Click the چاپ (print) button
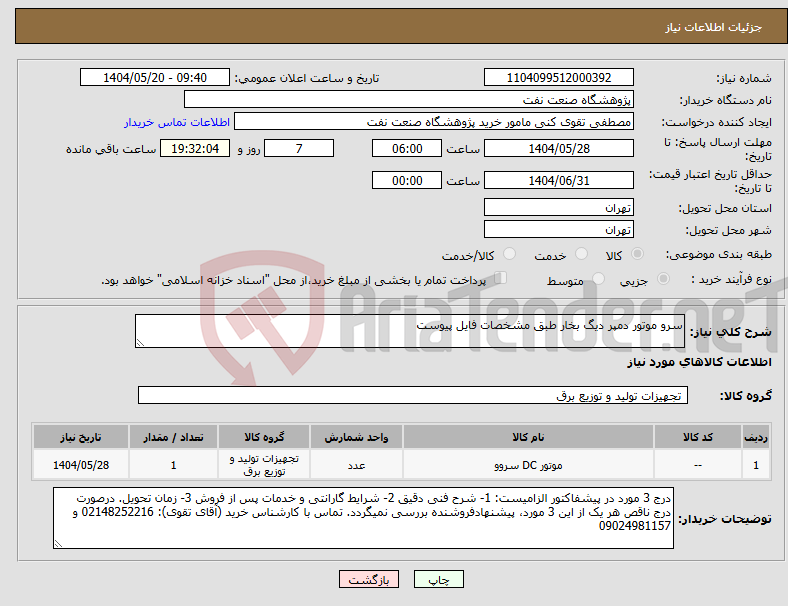The height and width of the screenshot is (606, 788). coord(438,579)
